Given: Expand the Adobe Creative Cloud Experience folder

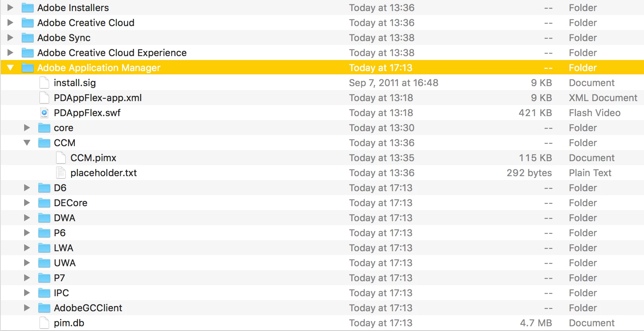Looking at the screenshot, I should 10,53.
